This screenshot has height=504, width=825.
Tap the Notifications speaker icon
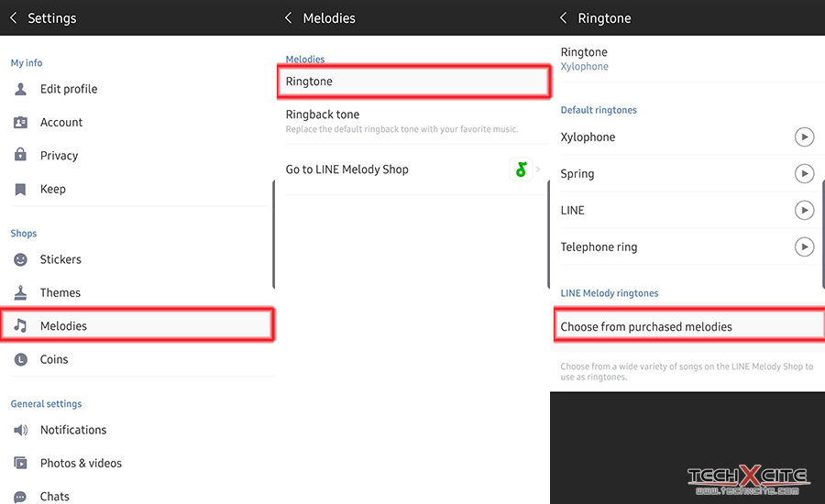tap(20, 430)
